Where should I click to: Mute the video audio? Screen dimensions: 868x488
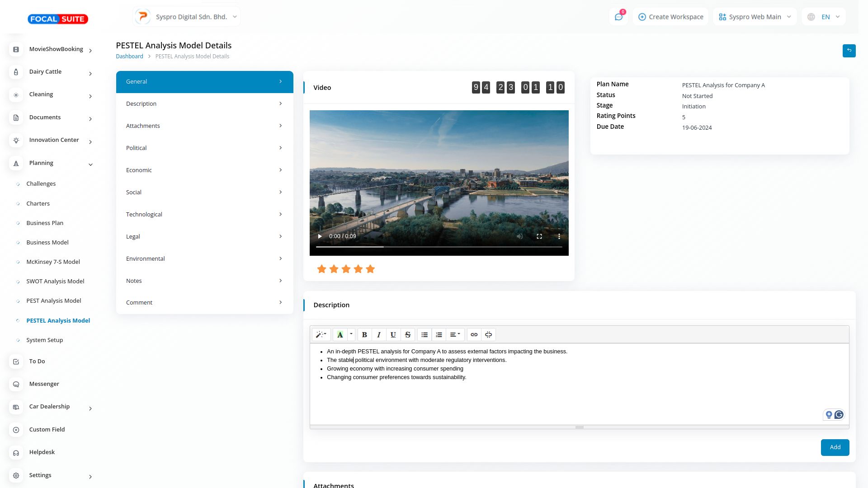click(x=520, y=236)
